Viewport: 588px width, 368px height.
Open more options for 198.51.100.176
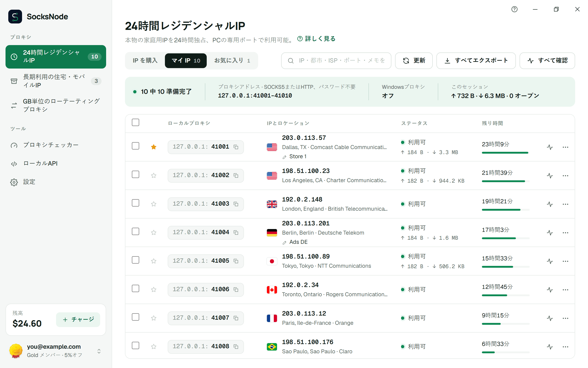pyautogui.click(x=565, y=346)
